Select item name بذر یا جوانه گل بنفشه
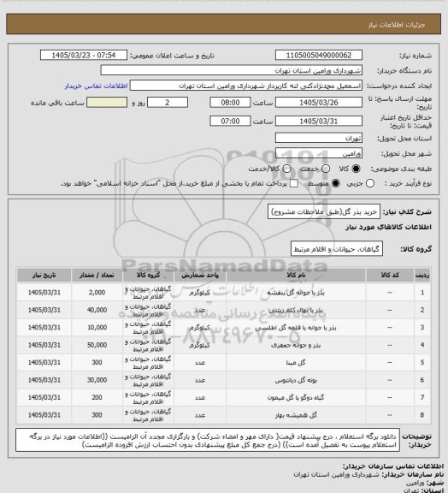Screen dimensions: 448x493 296,293
